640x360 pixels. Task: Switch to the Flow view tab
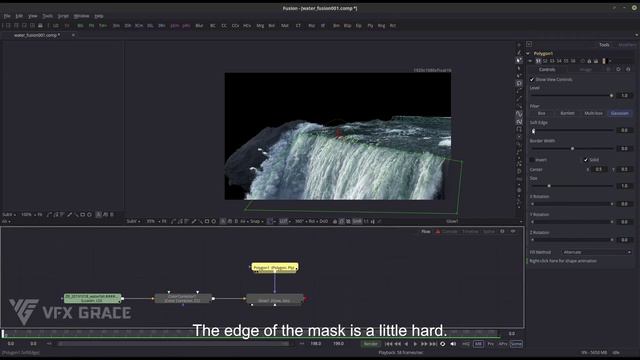pos(426,232)
